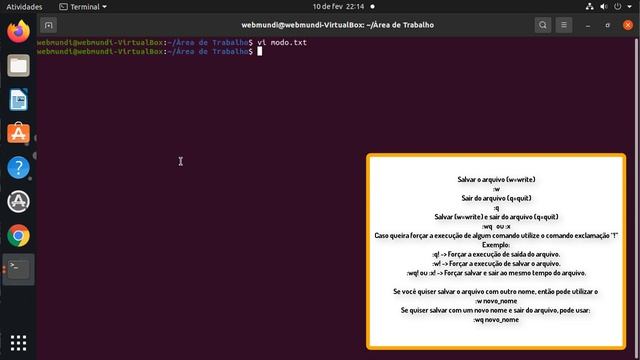Click ':w novo_nome' line in note
This screenshot has height=360, width=640.
(x=496, y=301)
